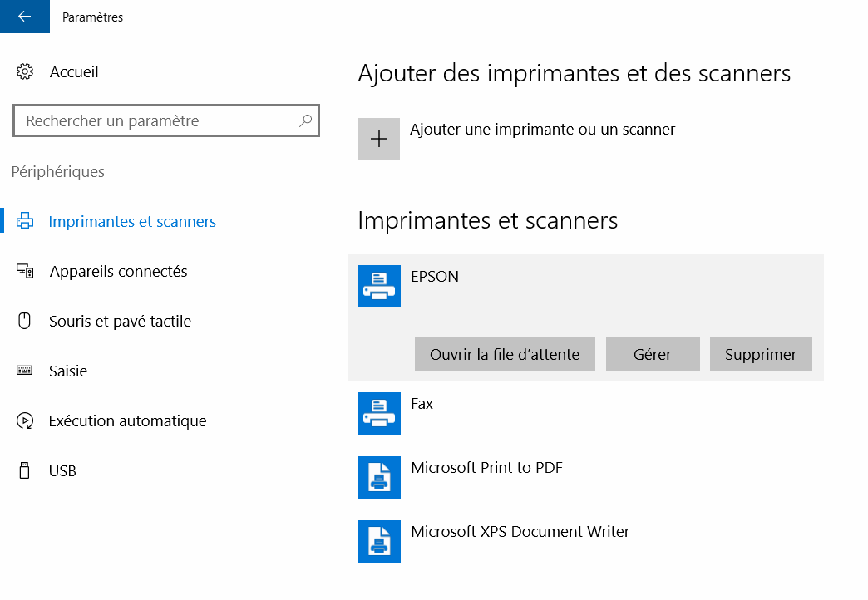Screen dimensions: 868x600
Task: Focus the Rechercher un paramètre field
Action: click(x=158, y=121)
